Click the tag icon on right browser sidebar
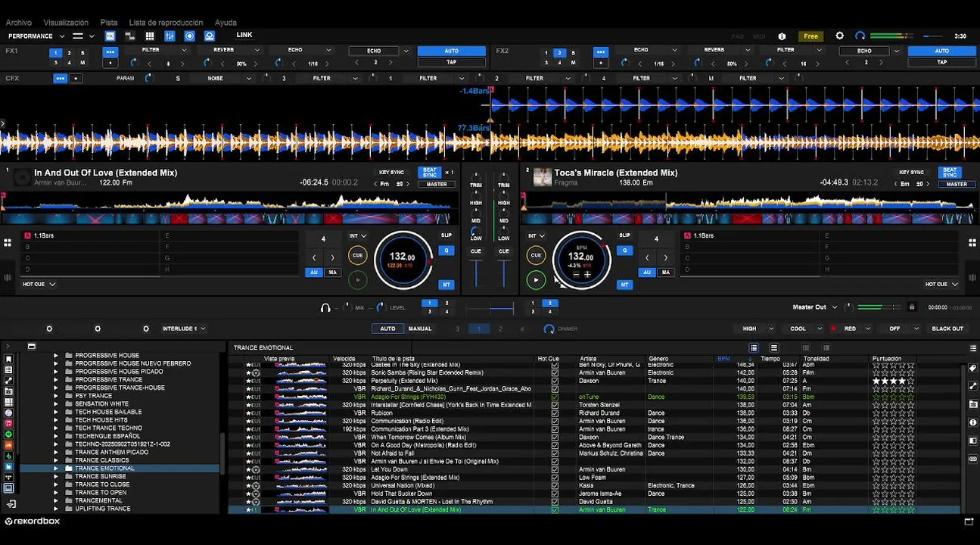Screen dimensions: 980x545 click(x=972, y=369)
